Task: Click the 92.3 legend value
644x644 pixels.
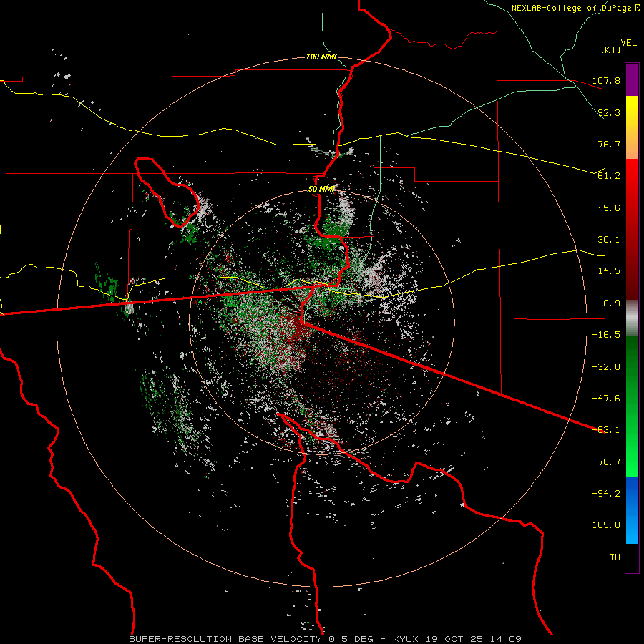Action: 609,112
